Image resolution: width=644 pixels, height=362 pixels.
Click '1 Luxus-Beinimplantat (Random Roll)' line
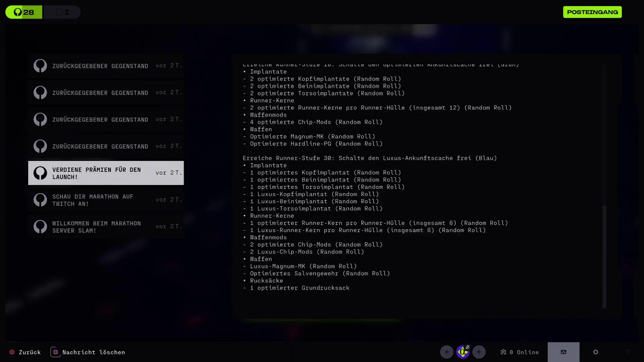[311, 201]
